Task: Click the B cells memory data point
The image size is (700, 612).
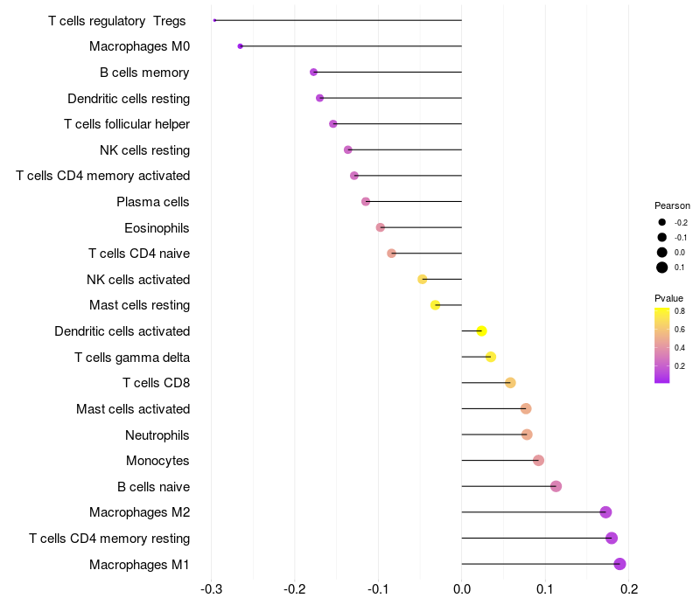Action: coord(313,72)
